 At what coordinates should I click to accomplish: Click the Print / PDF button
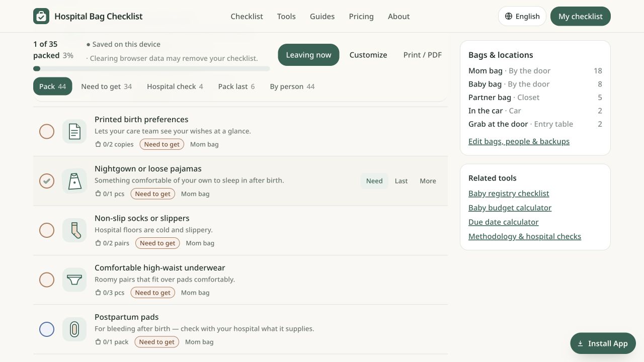[x=423, y=55]
